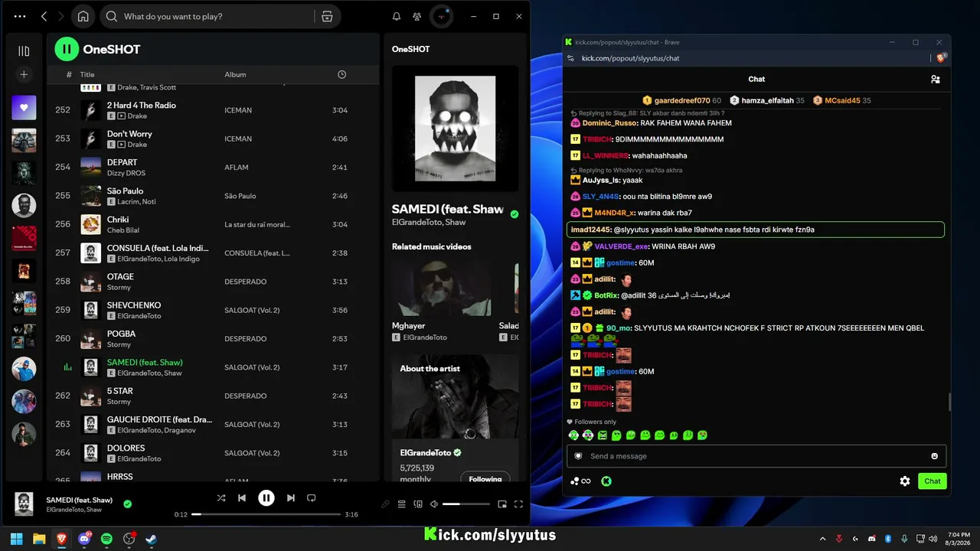Viewport: 980px width, 551px height.
Task: Open the emoji picker in message box
Action: click(x=934, y=456)
